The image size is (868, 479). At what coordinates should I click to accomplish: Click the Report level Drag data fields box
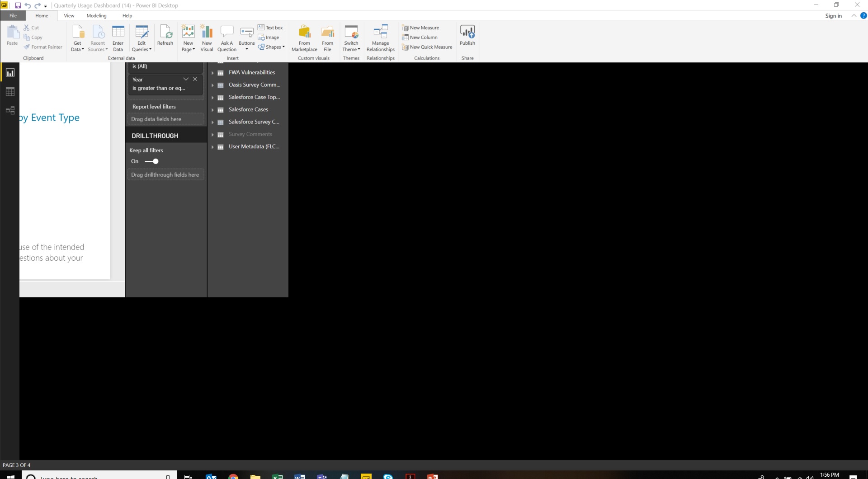click(x=165, y=119)
